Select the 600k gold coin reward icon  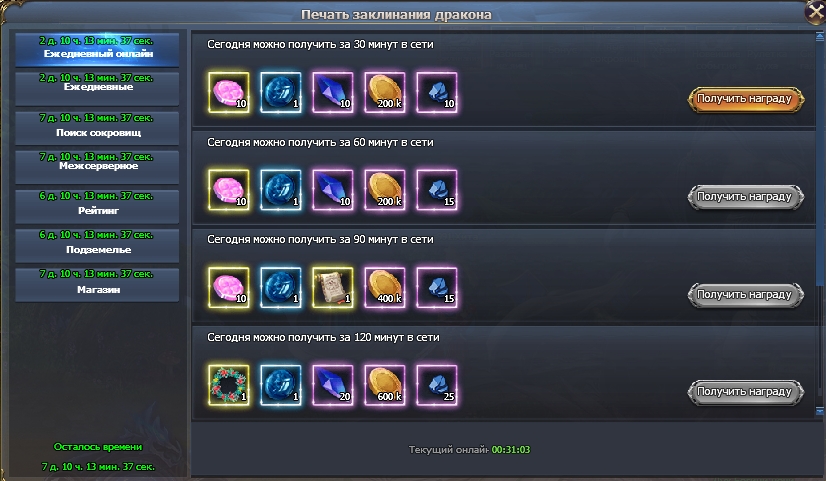(x=385, y=385)
